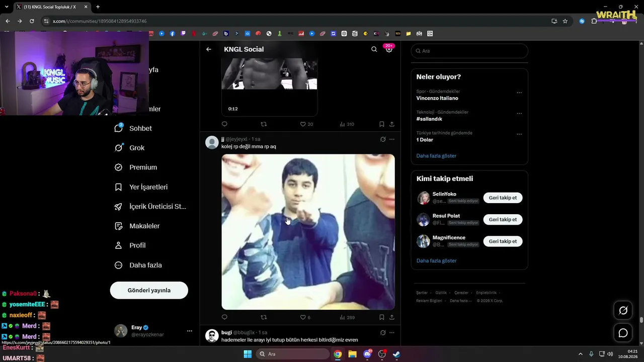Search within the KNGL Social community
Viewport: 644px width, 362px height.
click(x=374, y=49)
